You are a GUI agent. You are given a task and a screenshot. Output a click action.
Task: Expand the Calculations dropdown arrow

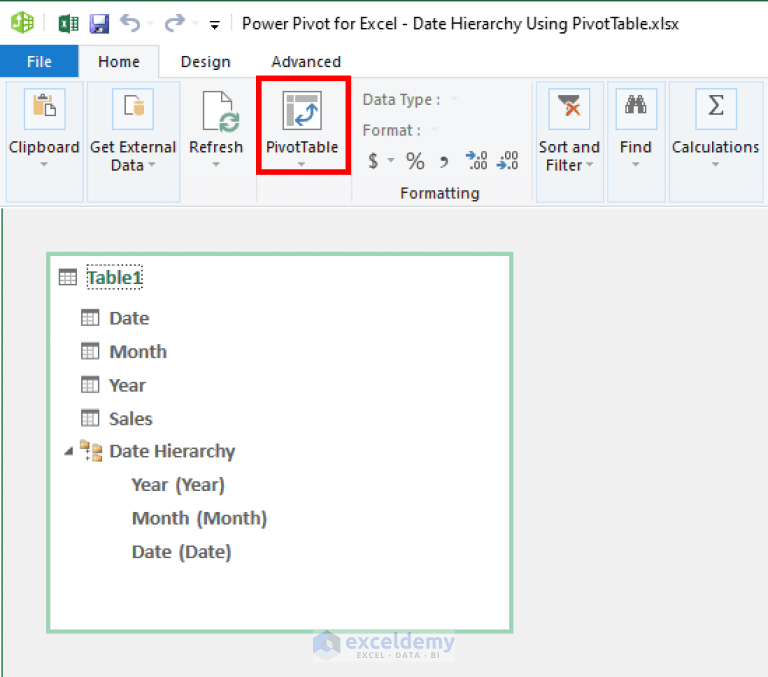pyautogui.click(x=716, y=165)
